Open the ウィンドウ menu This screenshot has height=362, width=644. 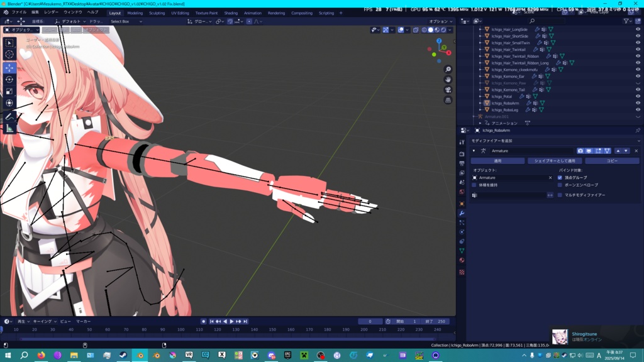coord(73,13)
